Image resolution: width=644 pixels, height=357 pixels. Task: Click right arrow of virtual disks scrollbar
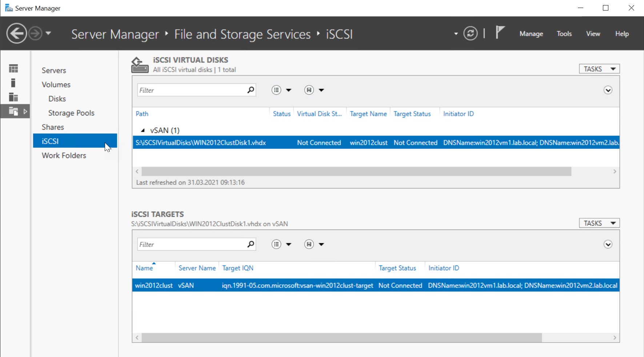pyautogui.click(x=615, y=171)
